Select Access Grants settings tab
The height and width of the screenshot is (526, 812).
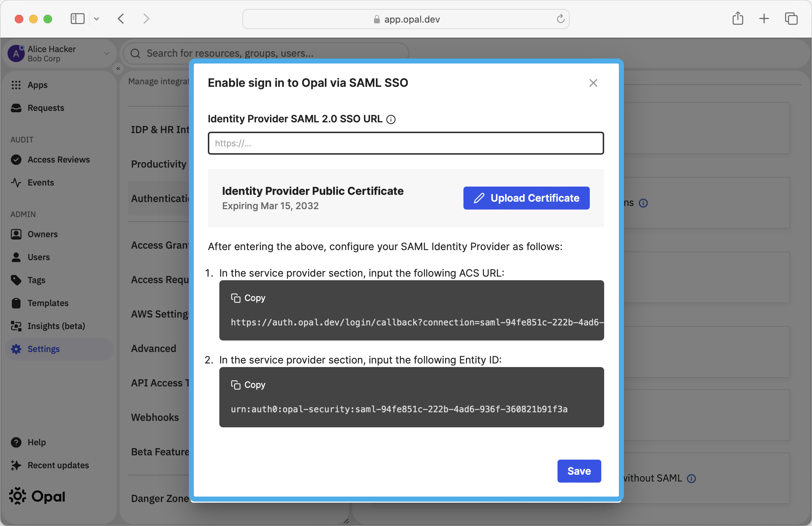coord(159,245)
